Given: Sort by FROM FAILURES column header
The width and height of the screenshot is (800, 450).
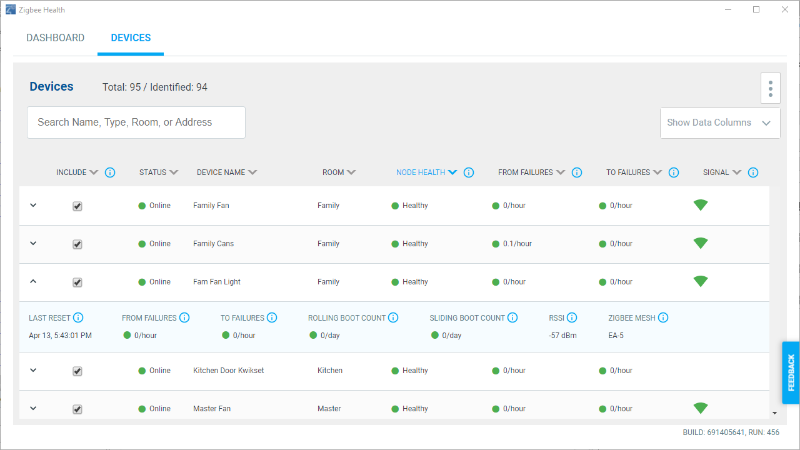Looking at the screenshot, I should pyautogui.click(x=531, y=172).
